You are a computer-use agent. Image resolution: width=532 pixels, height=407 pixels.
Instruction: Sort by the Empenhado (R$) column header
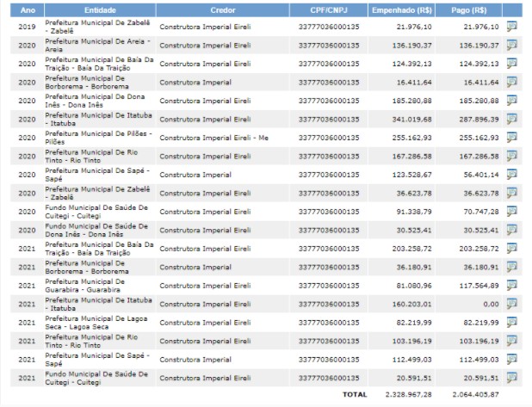tap(402, 10)
